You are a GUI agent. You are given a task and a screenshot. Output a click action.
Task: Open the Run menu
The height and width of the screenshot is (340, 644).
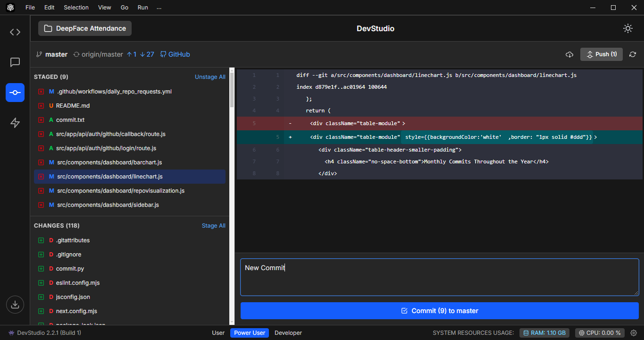click(143, 8)
